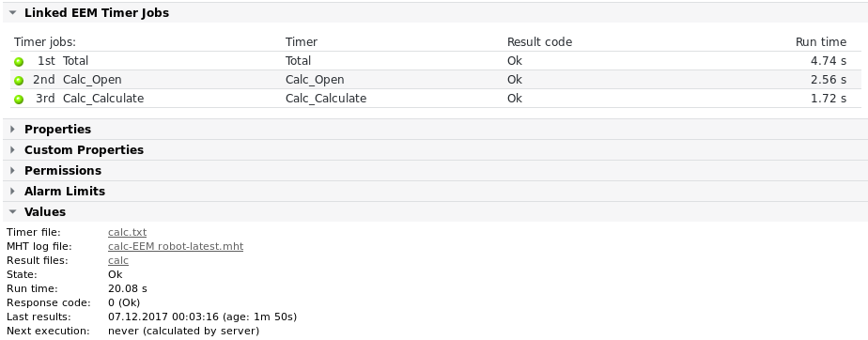This screenshot has height=340, width=868.
Task: Click the Run time column header
Action: [821, 42]
